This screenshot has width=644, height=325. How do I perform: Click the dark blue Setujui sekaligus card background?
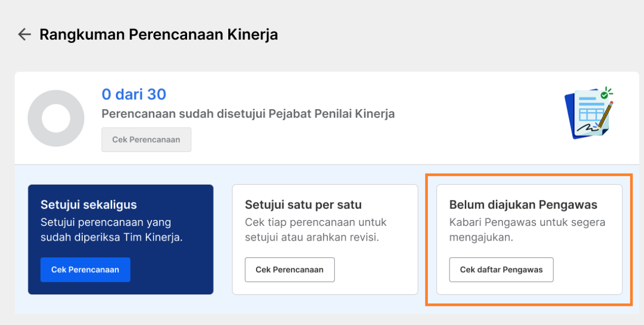(121, 239)
